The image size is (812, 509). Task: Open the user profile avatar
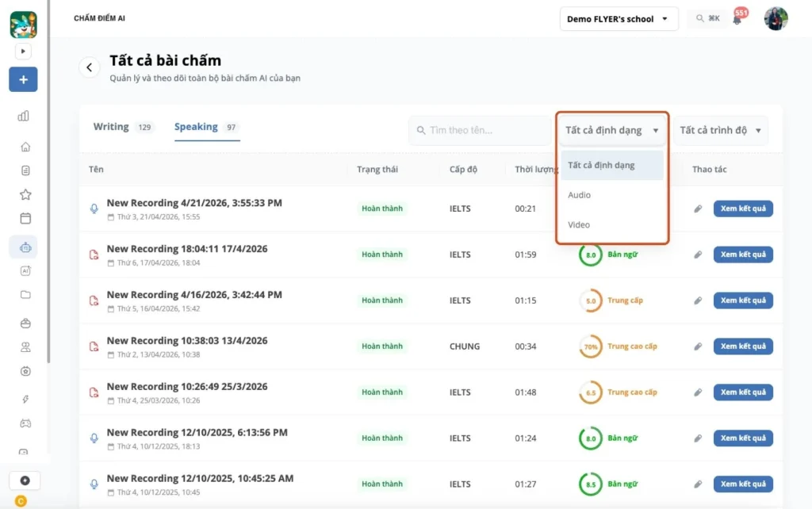[x=776, y=19]
